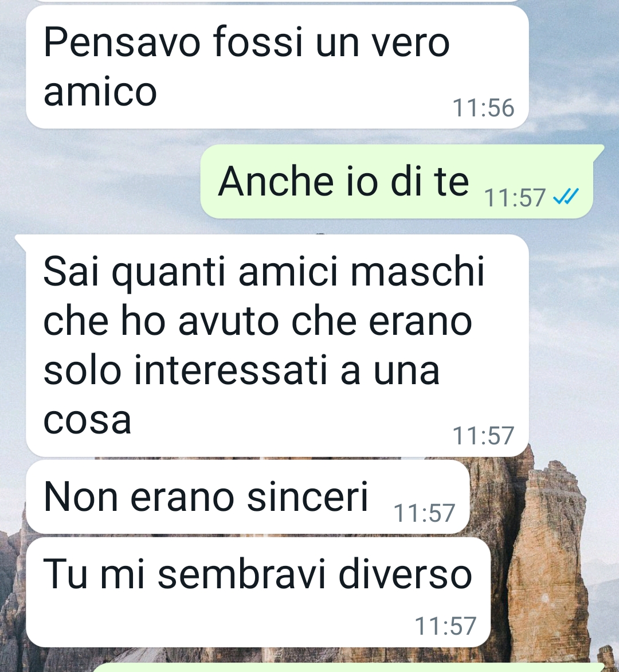Tap the tail of the green sent bubble
This screenshot has width=619, height=672.
click(x=598, y=152)
